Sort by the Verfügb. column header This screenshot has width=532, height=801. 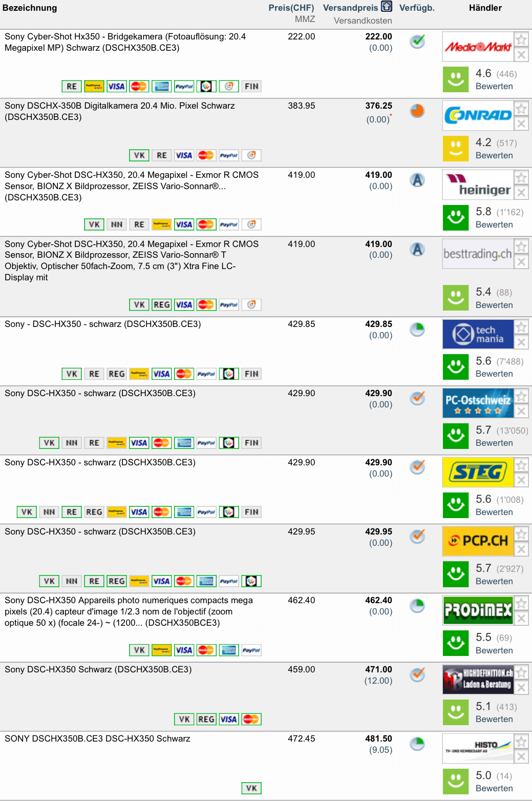(416, 8)
